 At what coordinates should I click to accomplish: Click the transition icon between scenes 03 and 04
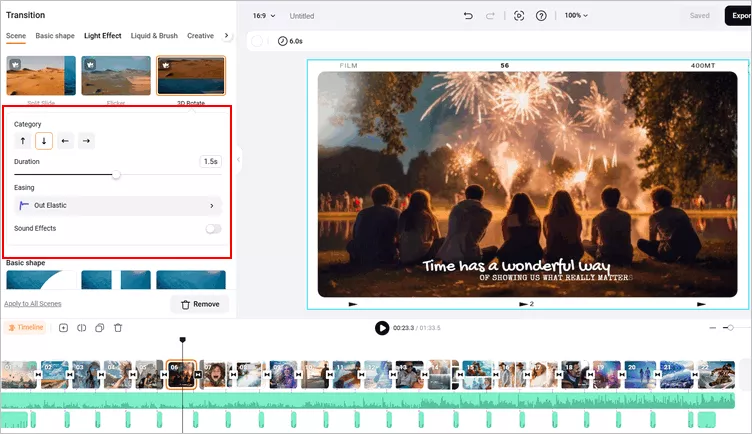pos(101,375)
